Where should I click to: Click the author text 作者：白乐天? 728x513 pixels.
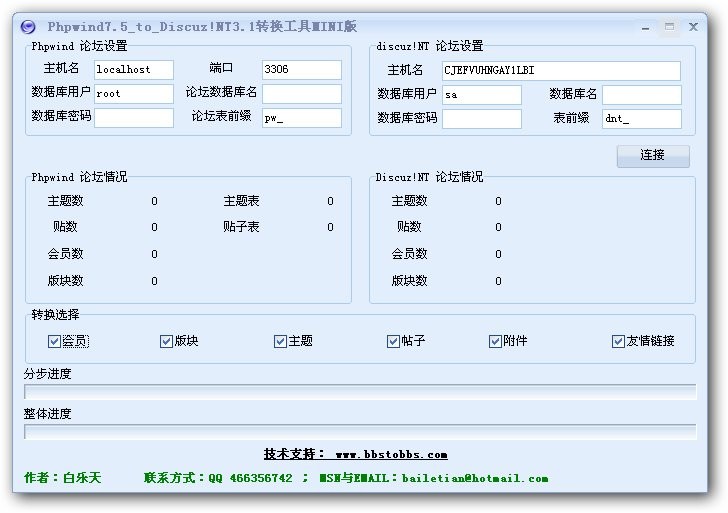(x=63, y=478)
